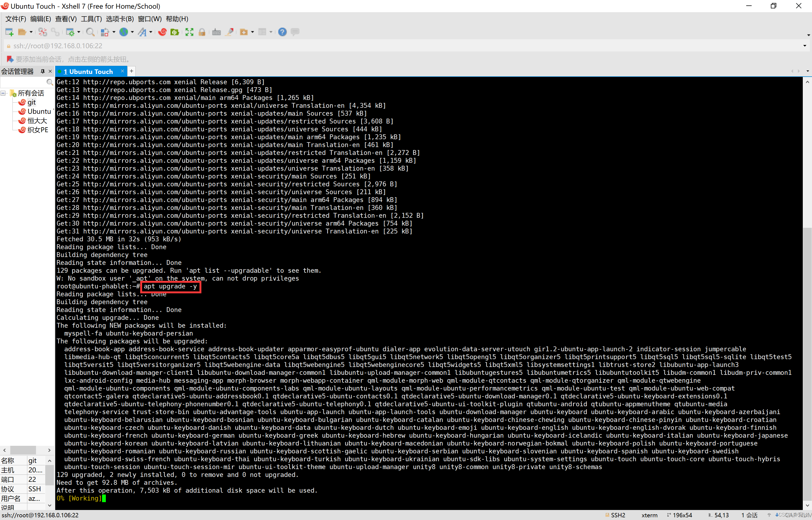Click the SSH2 status bar entry

(x=616, y=515)
